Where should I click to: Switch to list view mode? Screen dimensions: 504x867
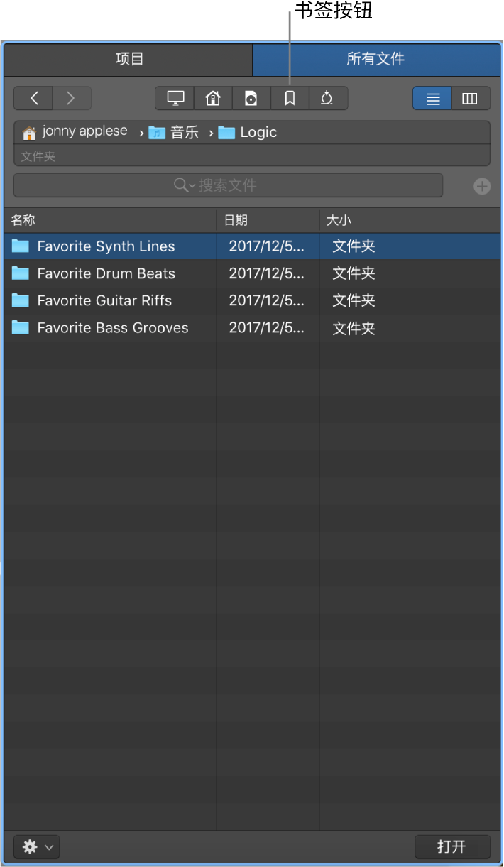pyautogui.click(x=432, y=98)
